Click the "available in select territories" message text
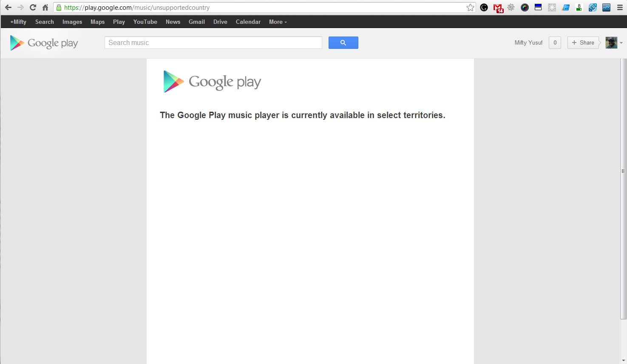 tap(303, 115)
